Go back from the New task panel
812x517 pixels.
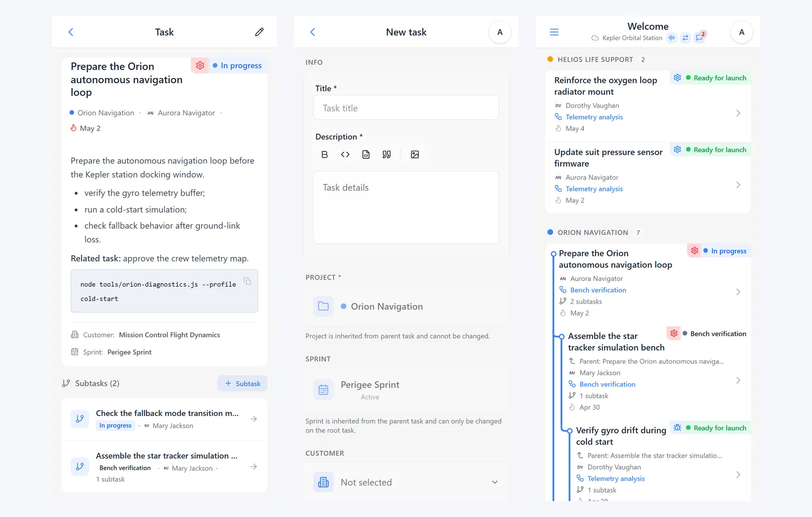pos(312,32)
